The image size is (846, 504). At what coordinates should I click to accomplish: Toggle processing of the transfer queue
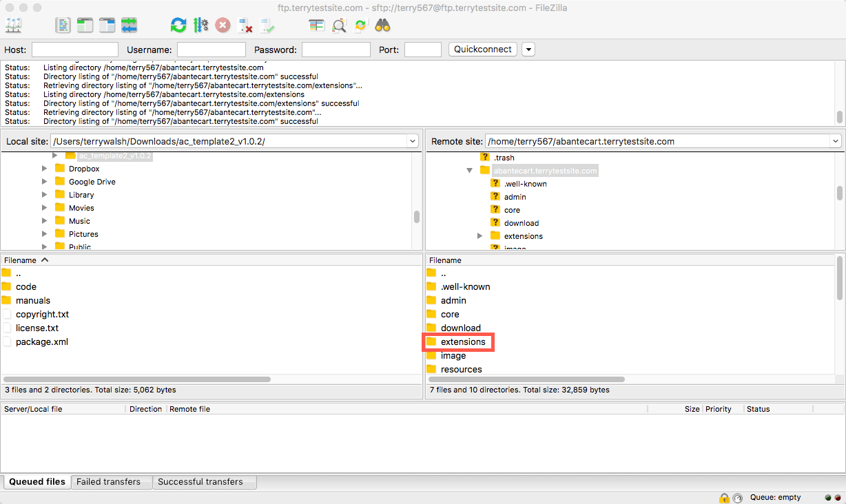[200, 25]
